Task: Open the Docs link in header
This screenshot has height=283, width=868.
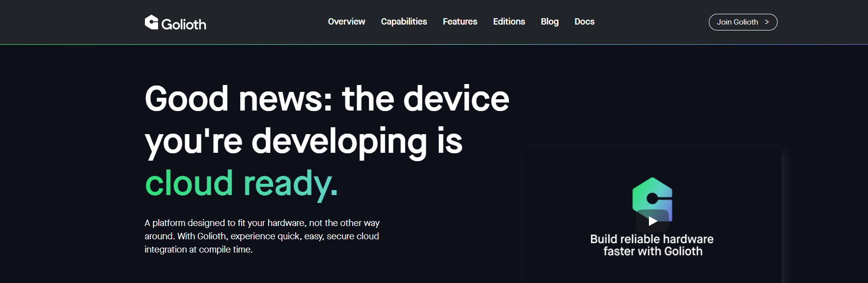Action: pos(585,22)
